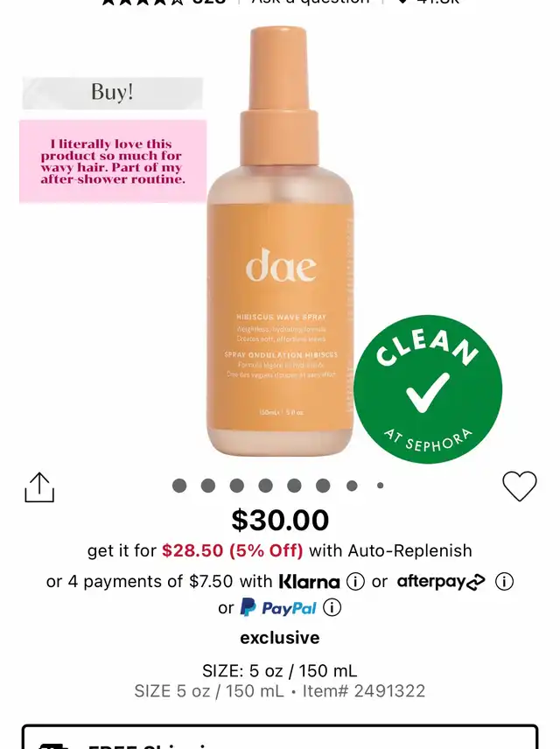Click the PayPal logo
The width and height of the screenshot is (560, 749).
[278, 607]
